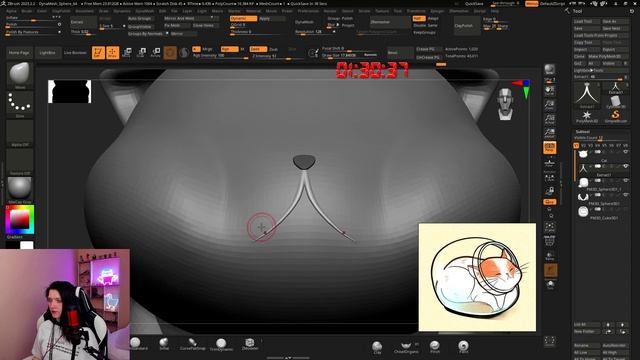
Task: Click the BPR render sphere icon
Action: click(549, 70)
